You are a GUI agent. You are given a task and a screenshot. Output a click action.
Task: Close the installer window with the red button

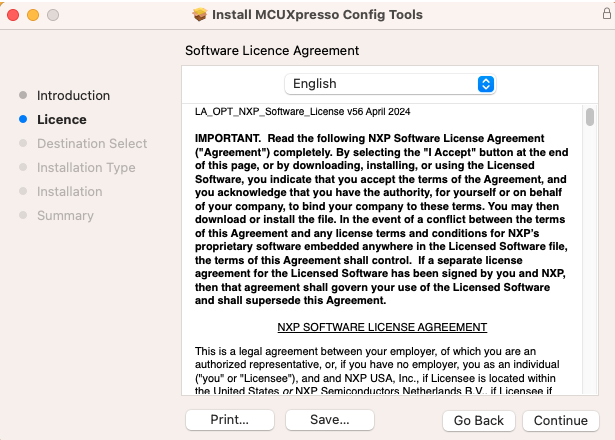[13, 15]
